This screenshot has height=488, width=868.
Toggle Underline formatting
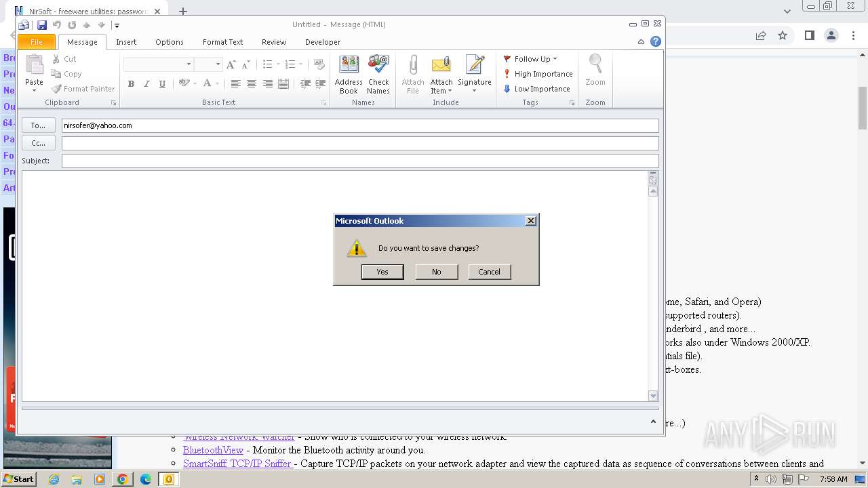click(x=162, y=84)
